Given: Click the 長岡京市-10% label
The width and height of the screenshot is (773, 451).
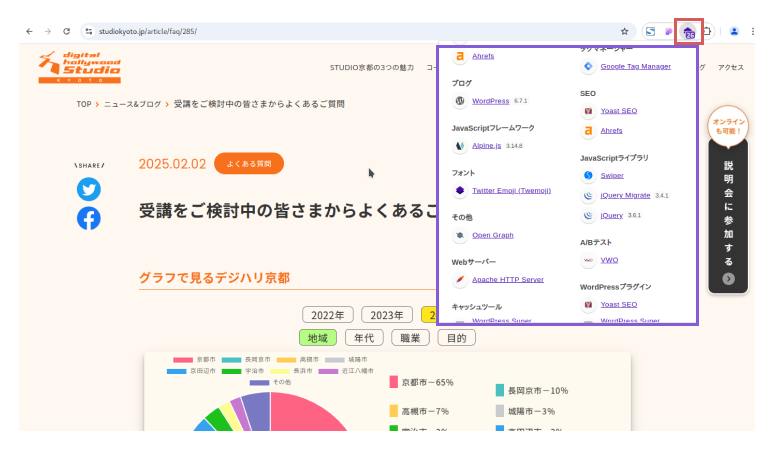Looking at the screenshot, I should (538, 391).
